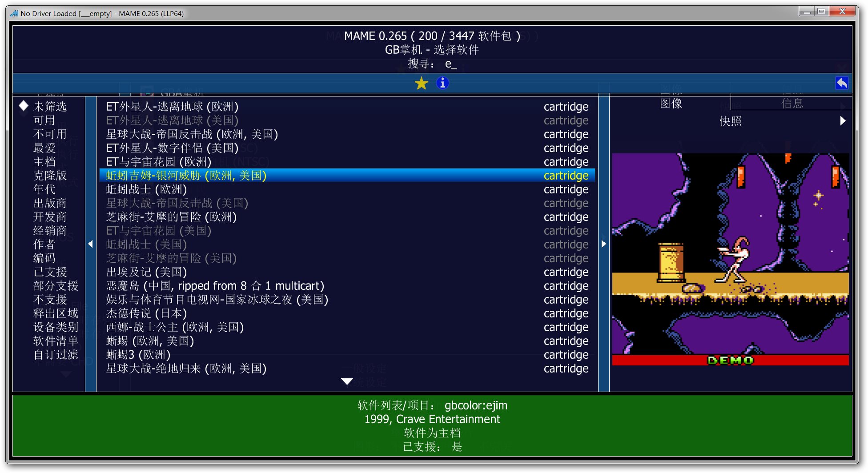The height and width of the screenshot is (473, 868).
Task: Select the 已支援 filter
Action: pyautogui.click(x=50, y=272)
